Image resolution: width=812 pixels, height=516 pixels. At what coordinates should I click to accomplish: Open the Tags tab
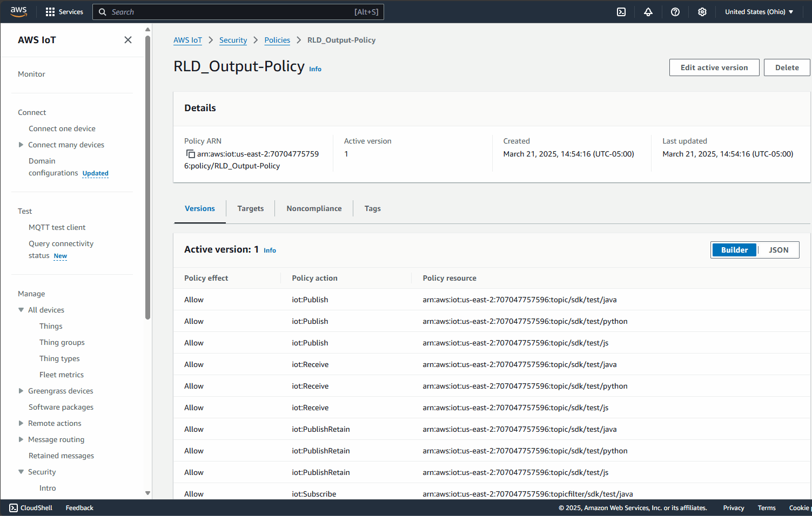pyautogui.click(x=372, y=209)
